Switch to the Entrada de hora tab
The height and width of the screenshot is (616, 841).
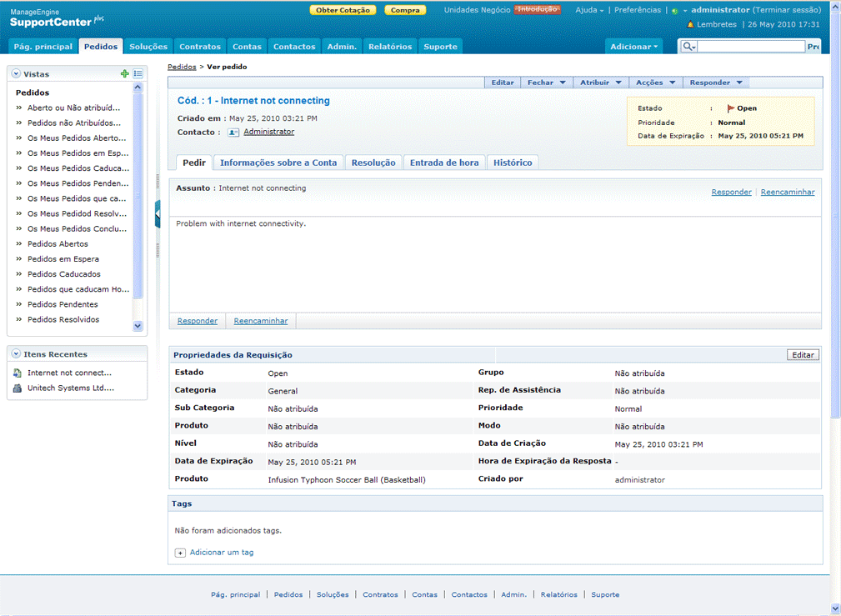(x=444, y=163)
